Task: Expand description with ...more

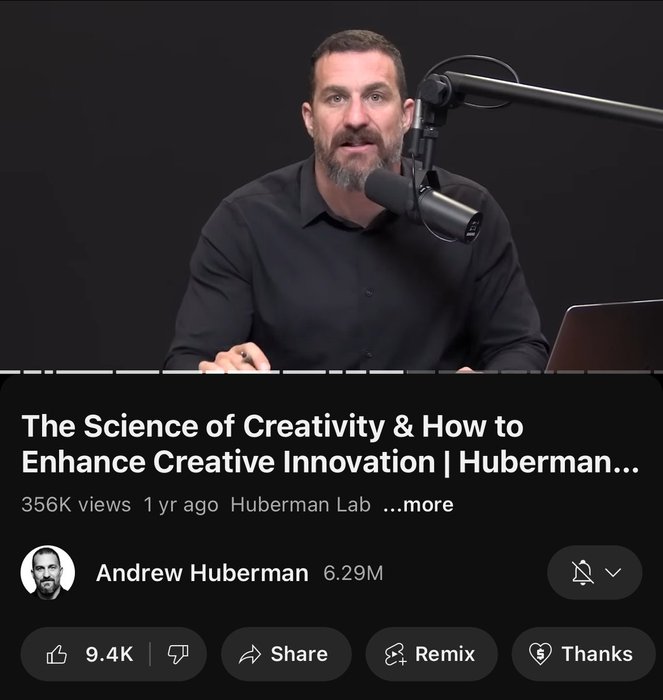Action: pos(418,505)
